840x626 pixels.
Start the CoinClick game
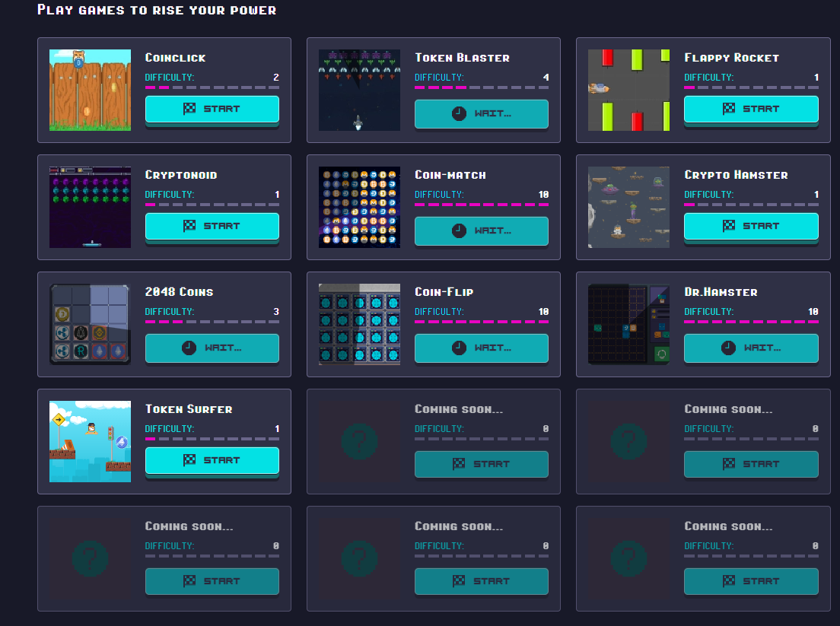coord(212,110)
